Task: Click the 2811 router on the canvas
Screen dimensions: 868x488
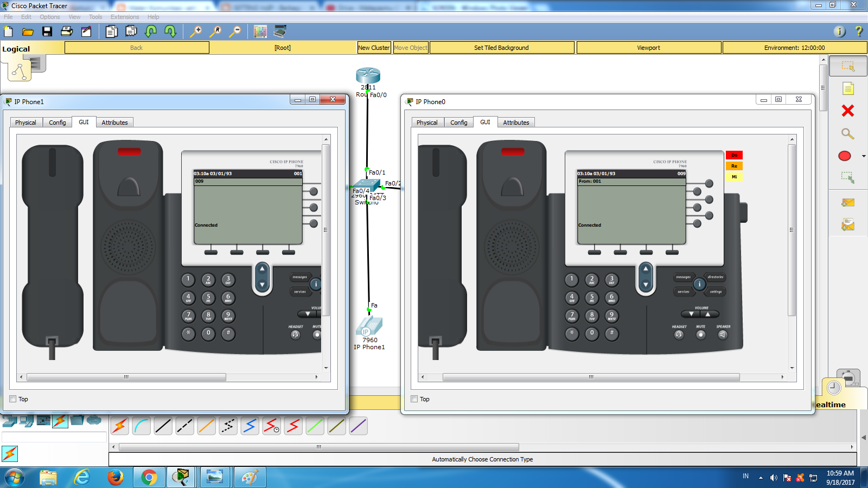Action: [x=368, y=76]
